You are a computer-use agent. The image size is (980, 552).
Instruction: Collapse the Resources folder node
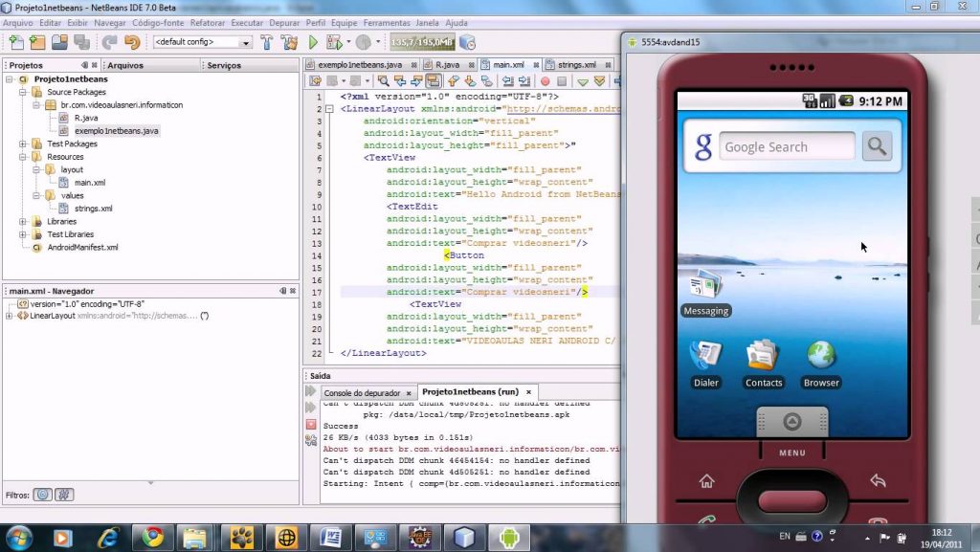[23, 157]
